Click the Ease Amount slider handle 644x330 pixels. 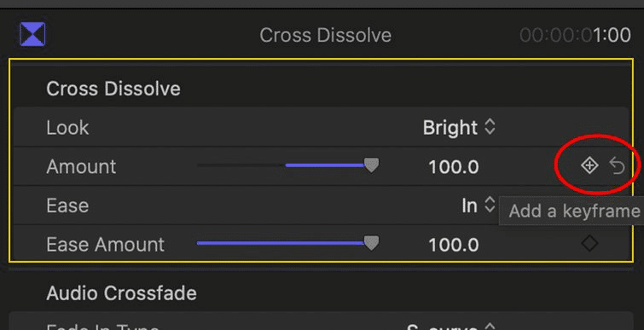pos(372,243)
